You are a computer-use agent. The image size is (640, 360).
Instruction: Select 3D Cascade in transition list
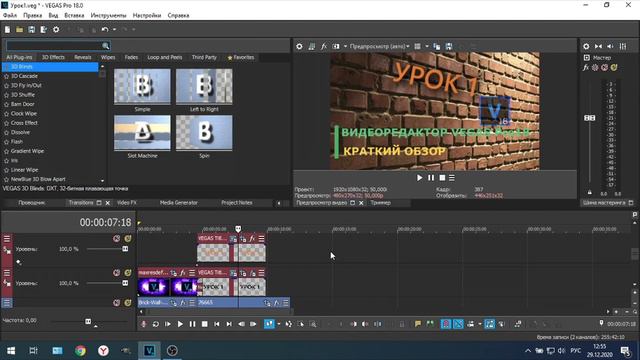coord(24,76)
